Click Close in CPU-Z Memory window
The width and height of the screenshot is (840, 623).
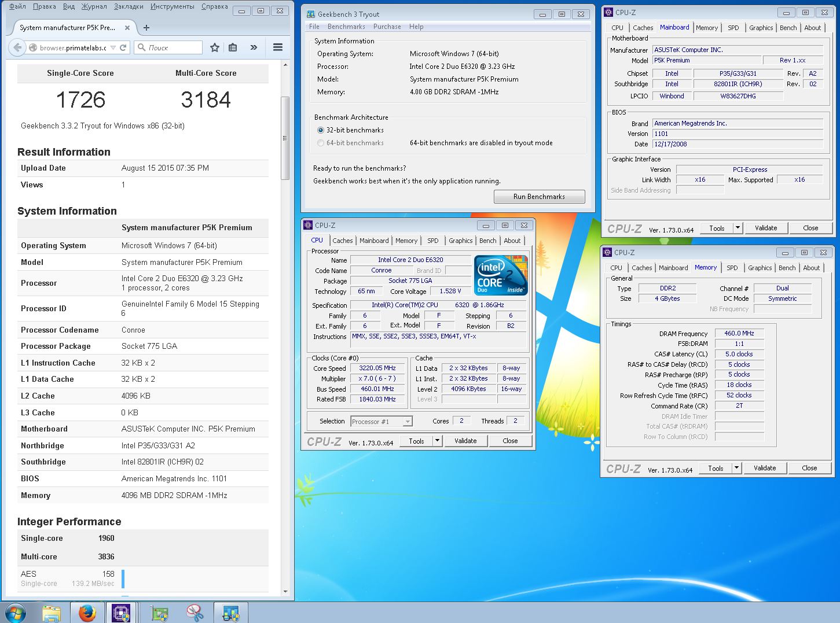coord(809,468)
